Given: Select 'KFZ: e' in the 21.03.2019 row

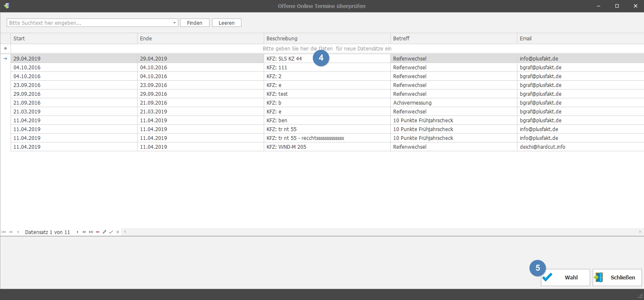Looking at the screenshot, I should pos(327,112).
